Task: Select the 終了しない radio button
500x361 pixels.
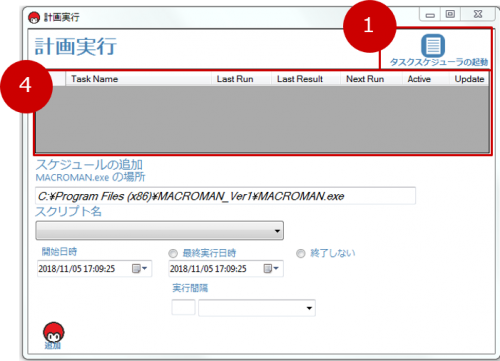Action: coord(301,254)
